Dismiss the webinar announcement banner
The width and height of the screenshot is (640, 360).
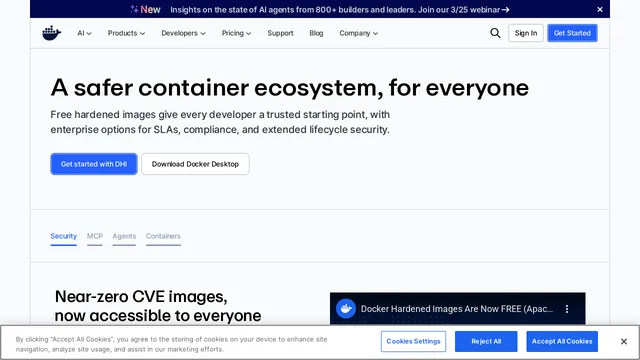600,9
